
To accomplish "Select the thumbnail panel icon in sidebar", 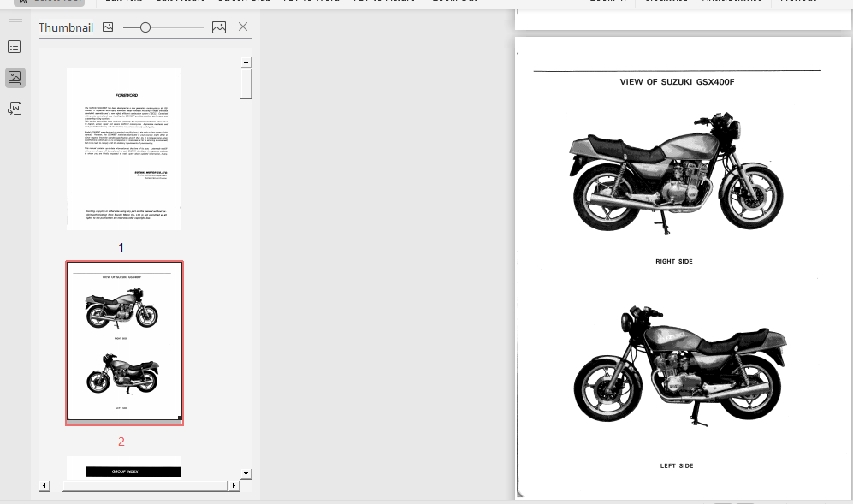I will [15, 77].
